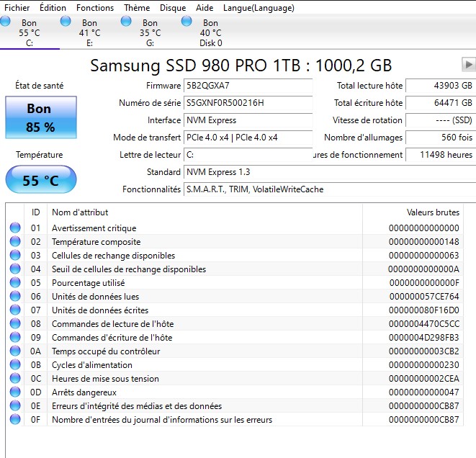Click power-on count value 560 fois
This screenshot has height=458, width=476.
tap(441, 138)
